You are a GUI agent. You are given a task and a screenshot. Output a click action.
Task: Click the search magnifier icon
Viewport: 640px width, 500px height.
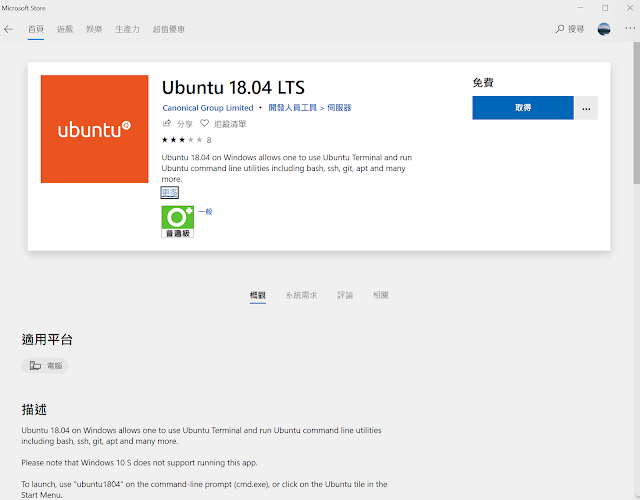pyautogui.click(x=560, y=29)
